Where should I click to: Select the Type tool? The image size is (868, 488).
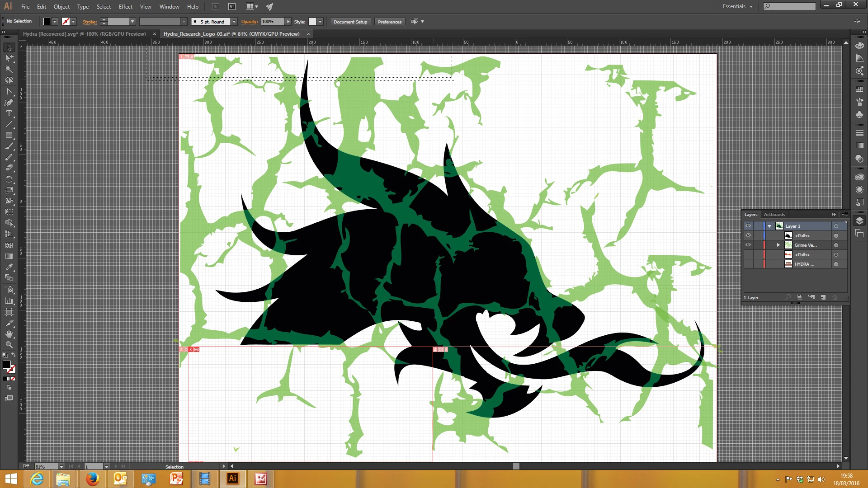9,113
